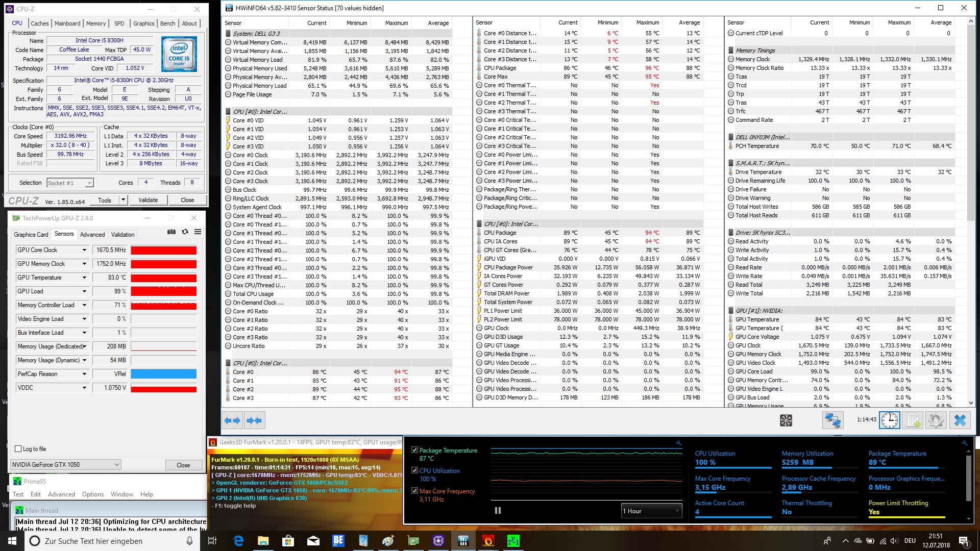980x551 pixels.
Task: Switch to CPU-Z Bench tab
Action: pos(168,23)
